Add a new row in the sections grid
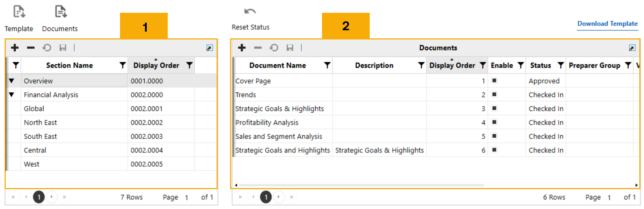Viewport: 644px width, 209px height. (x=15, y=48)
